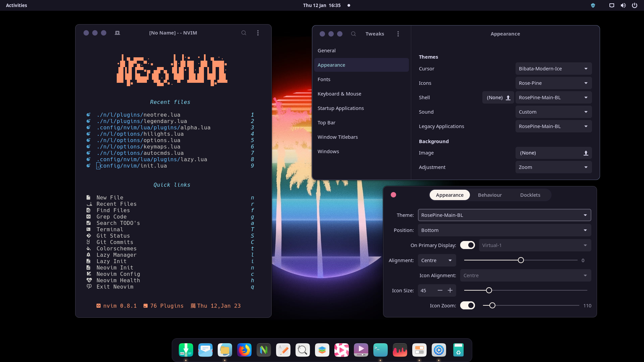Click the power icon in top bar
Viewport: 644px width, 362px height.
coord(635,5)
